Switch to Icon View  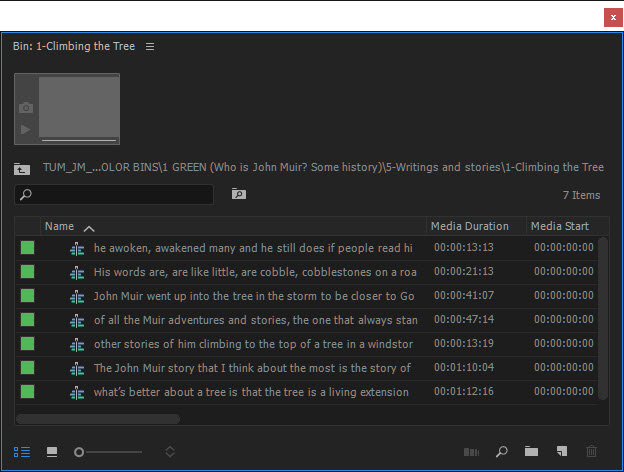[52, 452]
